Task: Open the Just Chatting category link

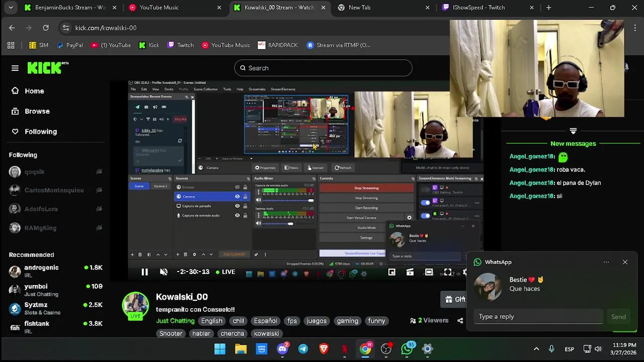Action: pos(175,321)
